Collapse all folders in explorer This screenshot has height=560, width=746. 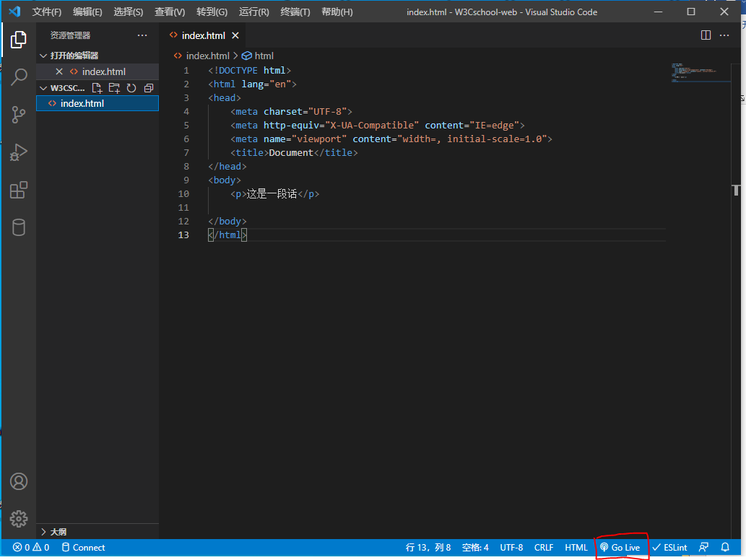click(149, 88)
